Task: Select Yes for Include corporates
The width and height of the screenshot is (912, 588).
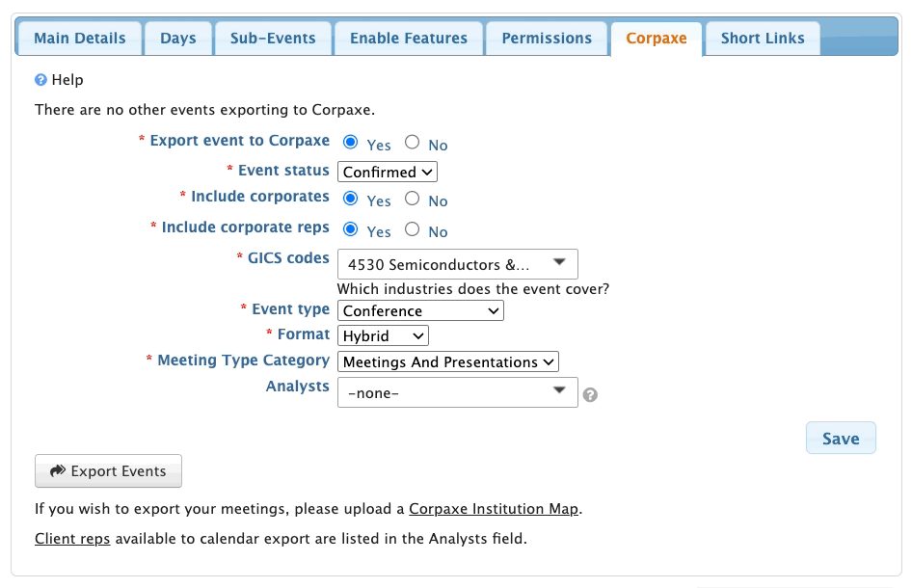Action: 351,199
